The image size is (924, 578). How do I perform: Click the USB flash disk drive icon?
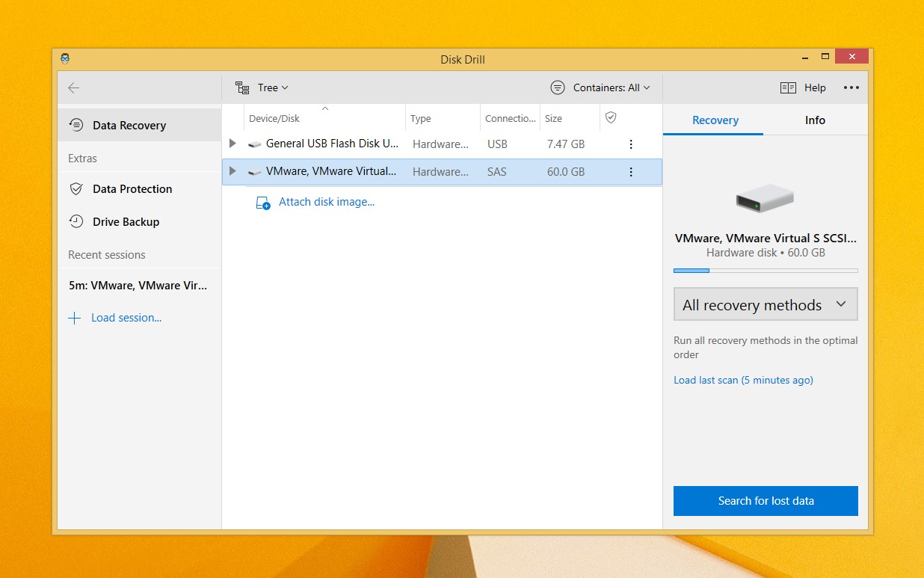(x=255, y=144)
